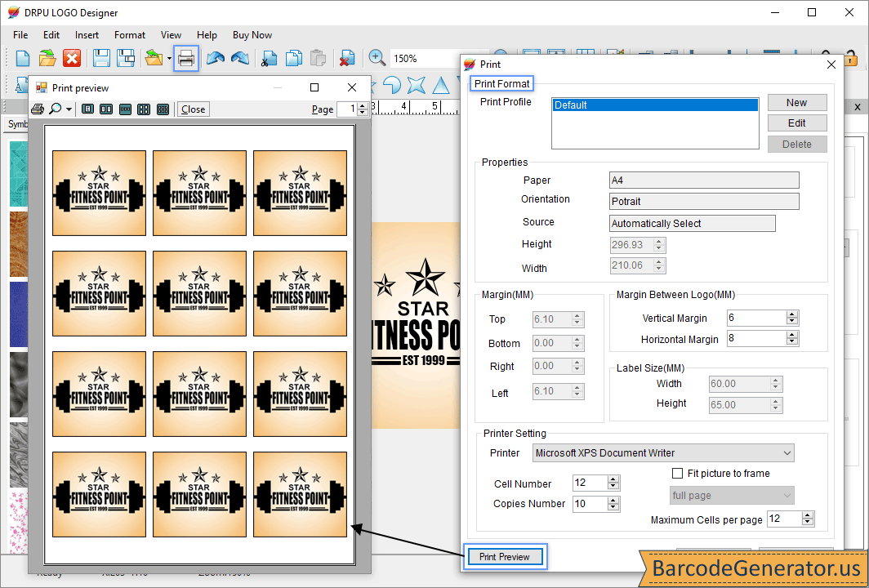Toggle Fit picture to frame checkbox
869x588 pixels.
tap(677, 474)
